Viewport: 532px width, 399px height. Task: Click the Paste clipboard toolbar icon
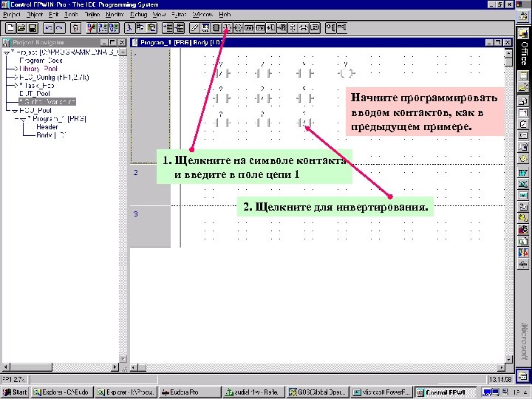pos(151,28)
